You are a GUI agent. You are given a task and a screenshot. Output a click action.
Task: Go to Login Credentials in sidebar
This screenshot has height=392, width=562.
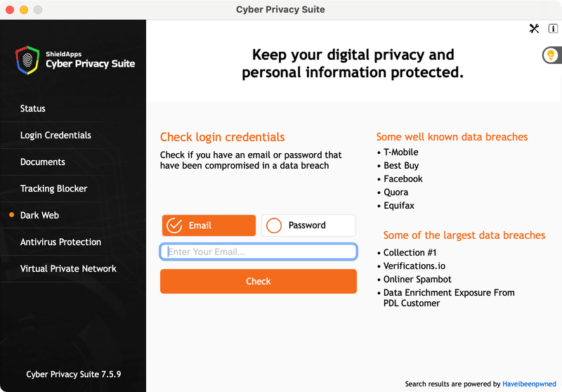55,136
